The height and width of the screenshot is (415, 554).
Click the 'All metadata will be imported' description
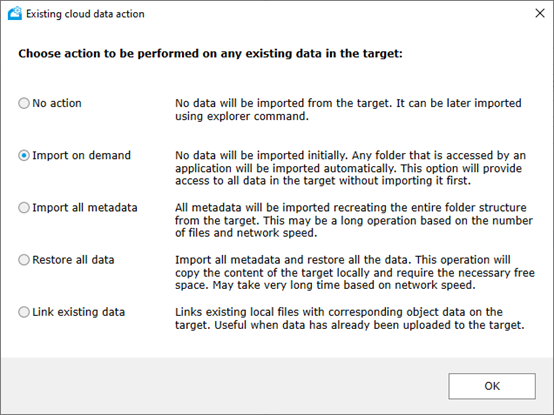click(354, 220)
